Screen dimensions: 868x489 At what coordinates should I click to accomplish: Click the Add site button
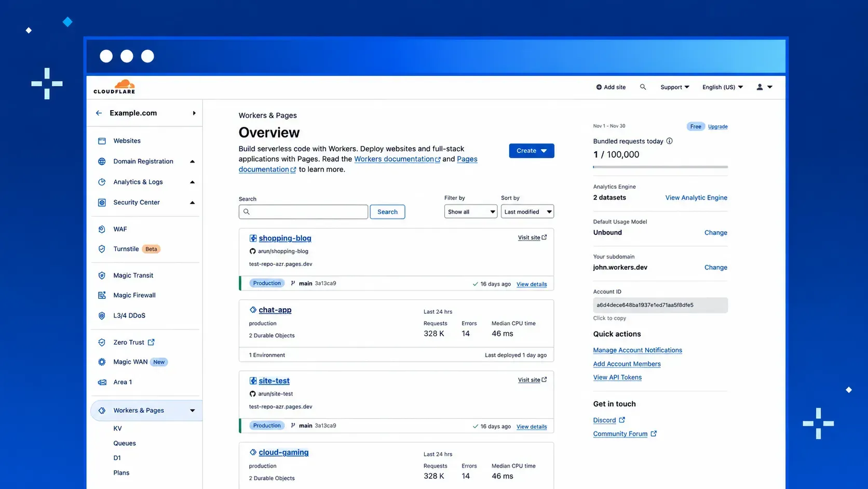(611, 87)
